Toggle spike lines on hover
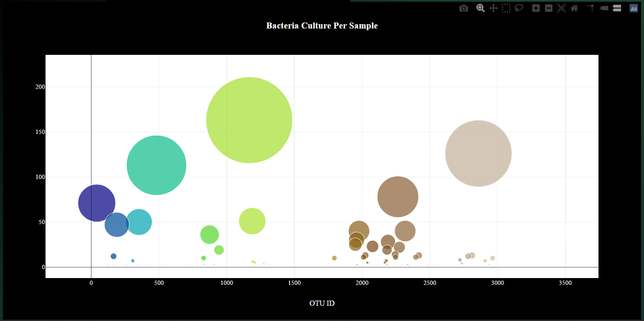 [x=590, y=8]
